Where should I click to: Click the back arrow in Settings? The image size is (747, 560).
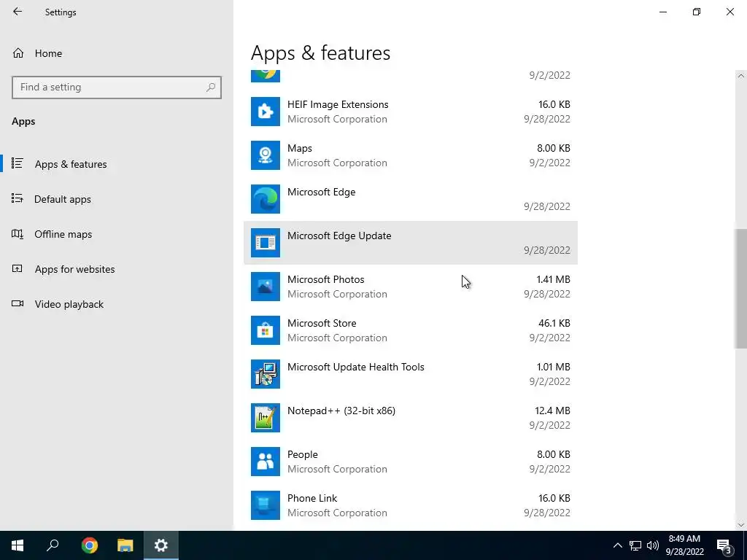click(x=18, y=12)
